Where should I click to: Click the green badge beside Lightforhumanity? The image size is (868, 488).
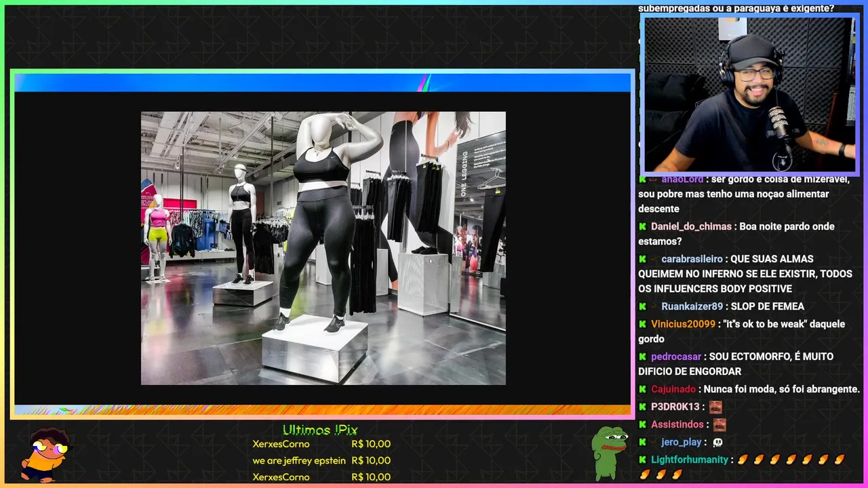click(x=642, y=460)
